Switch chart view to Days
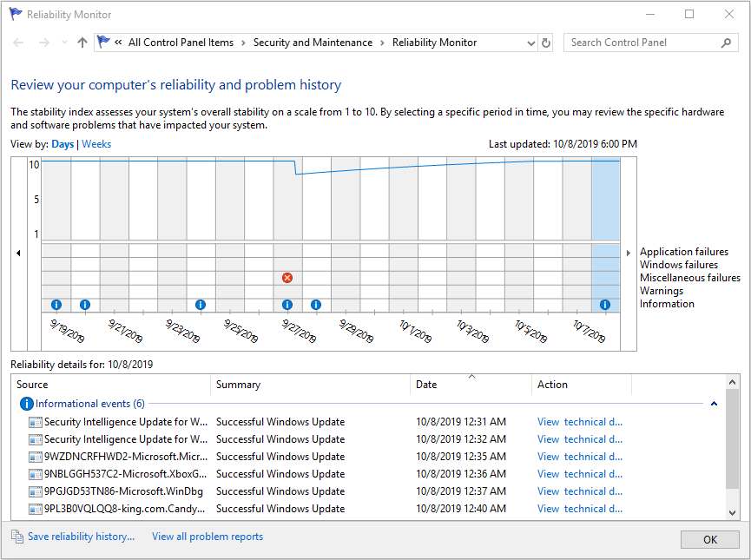The image size is (751, 560). 63,144
